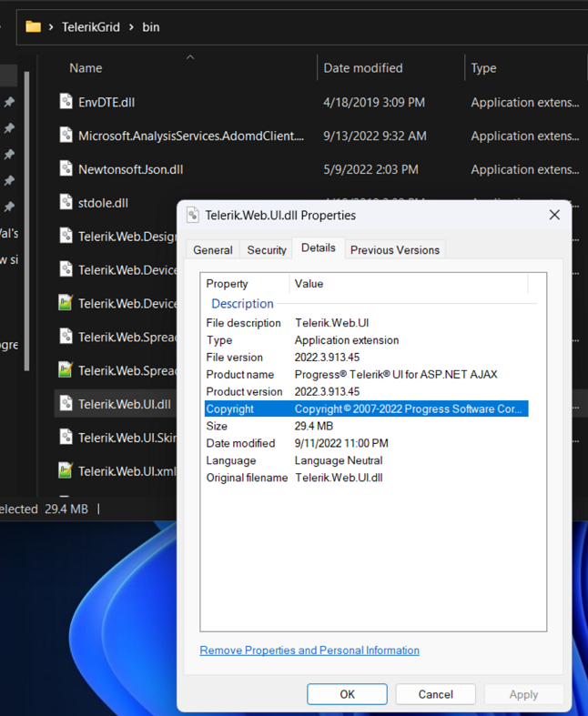
Task: Expand the chevron between TelerikGrid and bin
Action: (132, 27)
